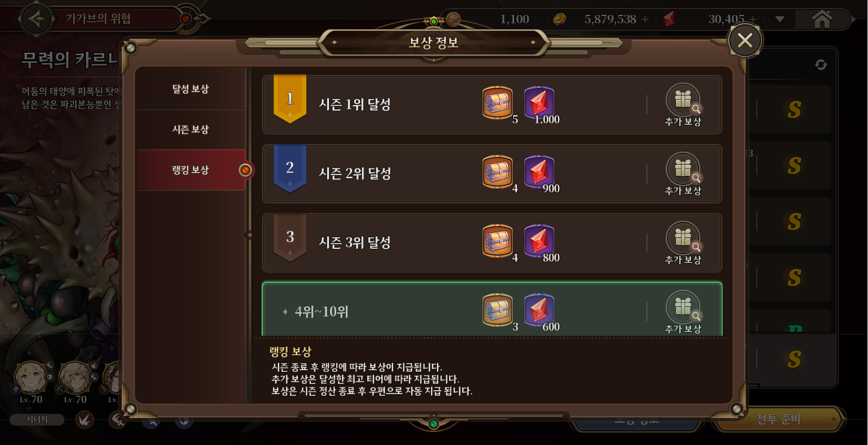
Task: Select first Lv.70 hero portrait
Action: coord(31,378)
